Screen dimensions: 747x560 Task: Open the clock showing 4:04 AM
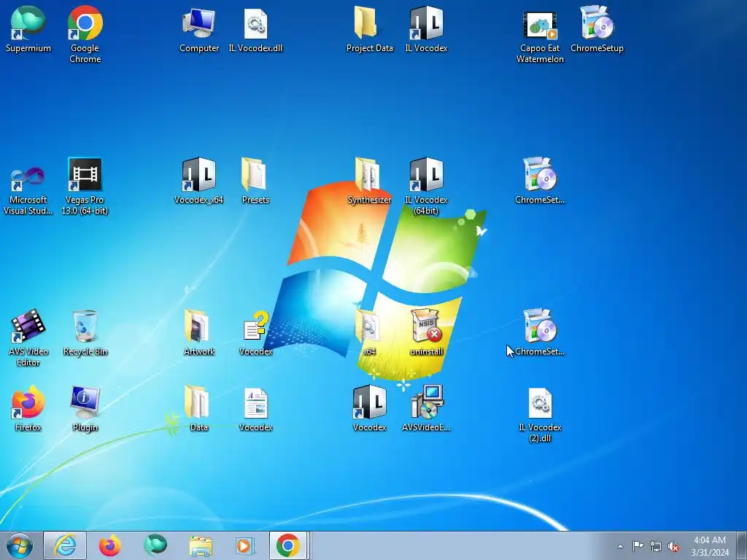pyautogui.click(x=710, y=545)
